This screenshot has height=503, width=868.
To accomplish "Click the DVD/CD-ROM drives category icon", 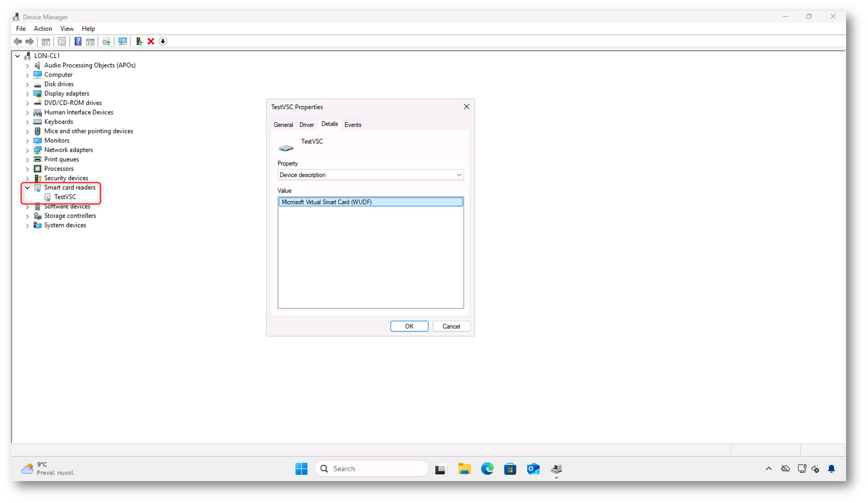I will (x=38, y=103).
